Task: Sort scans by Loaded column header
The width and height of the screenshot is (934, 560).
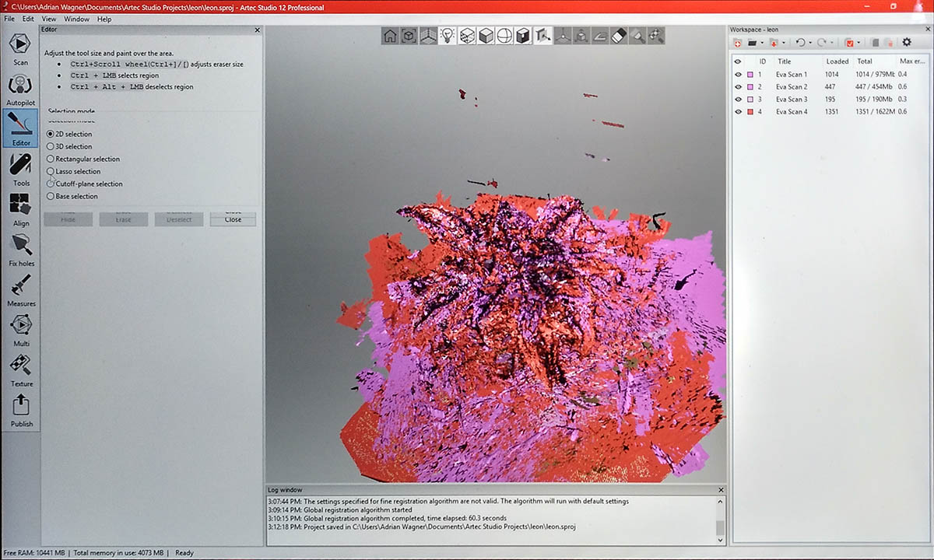Action: click(837, 61)
